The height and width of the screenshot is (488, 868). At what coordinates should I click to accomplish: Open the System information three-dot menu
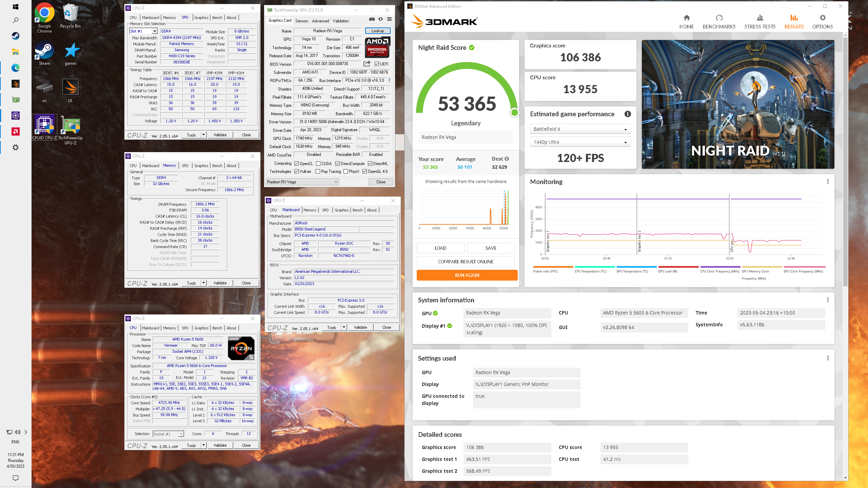click(x=828, y=300)
